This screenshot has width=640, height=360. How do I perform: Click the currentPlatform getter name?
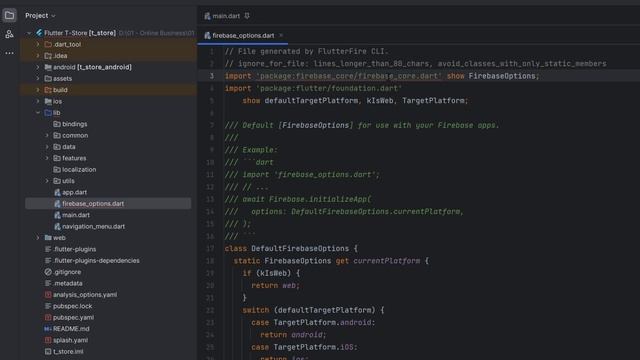(x=387, y=261)
